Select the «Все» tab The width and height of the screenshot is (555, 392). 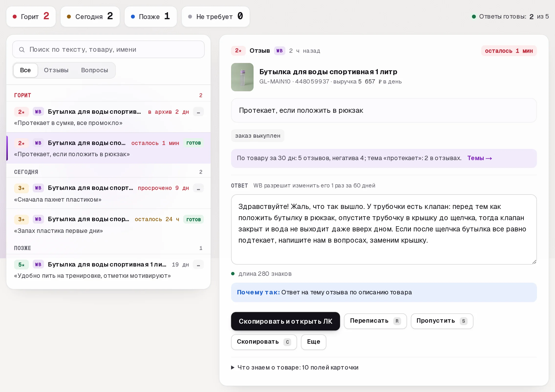[25, 70]
